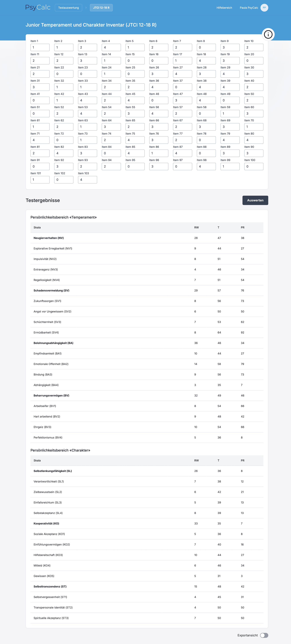Click the Item 76 input field
Screen dimensions: 291x644
click(x=159, y=140)
